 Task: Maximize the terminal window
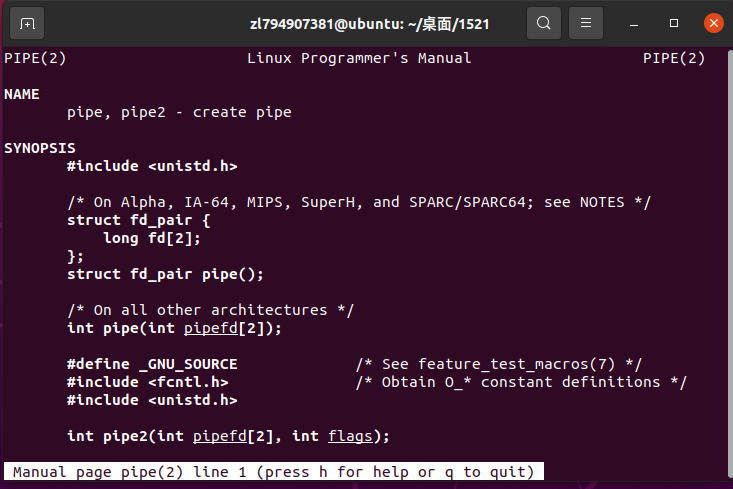click(x=674, y=23)
